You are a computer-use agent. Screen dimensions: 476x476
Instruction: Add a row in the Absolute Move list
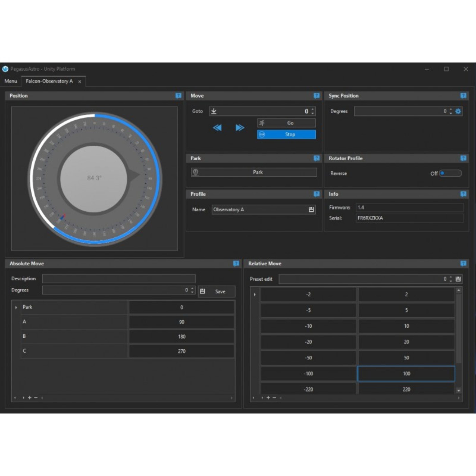[30, 398]
